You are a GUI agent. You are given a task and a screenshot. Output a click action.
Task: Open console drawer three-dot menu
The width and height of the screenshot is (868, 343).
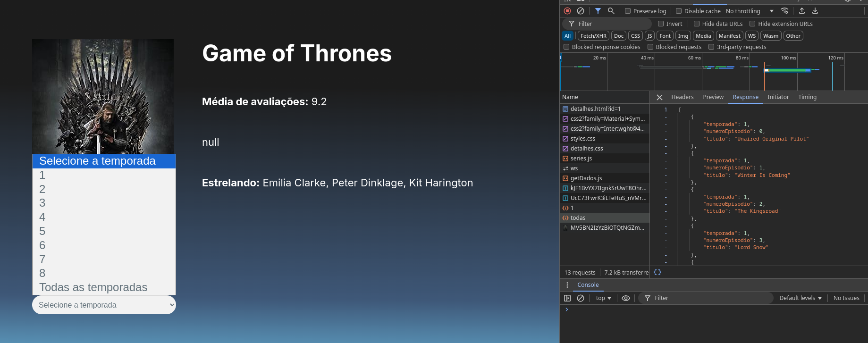tap(567, 285)
